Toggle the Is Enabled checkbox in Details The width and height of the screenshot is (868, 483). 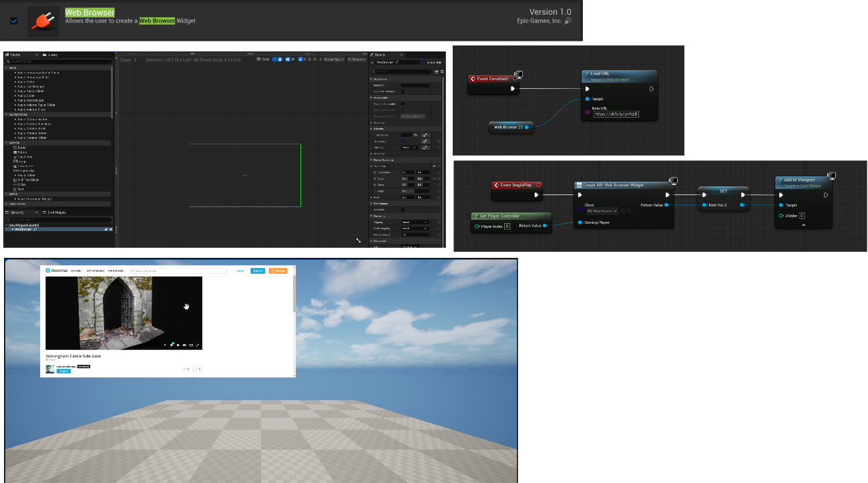click(x=403, y=142)
